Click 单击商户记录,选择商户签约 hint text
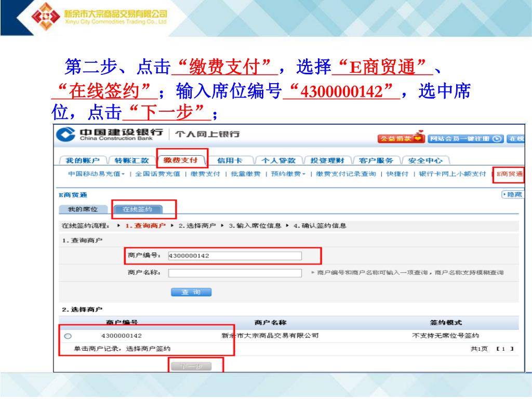Image resolution: width=532 pixels, height=399 pixels. tap(122, 349)
